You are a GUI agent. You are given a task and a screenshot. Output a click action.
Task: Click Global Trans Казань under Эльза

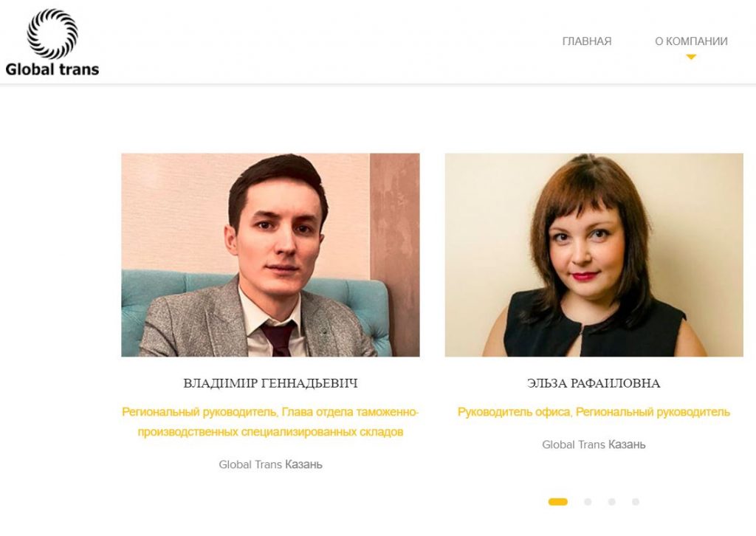[594, 444]
